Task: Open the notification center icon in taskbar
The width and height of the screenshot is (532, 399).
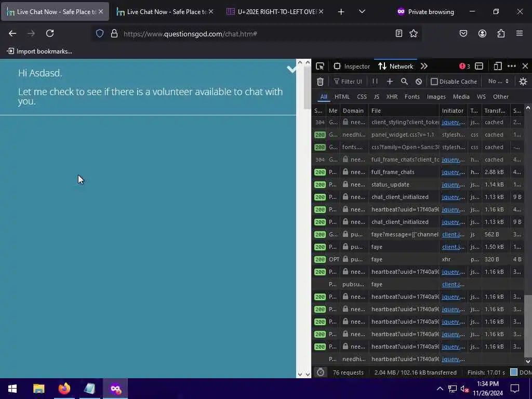Action: [x=515, y=389]
